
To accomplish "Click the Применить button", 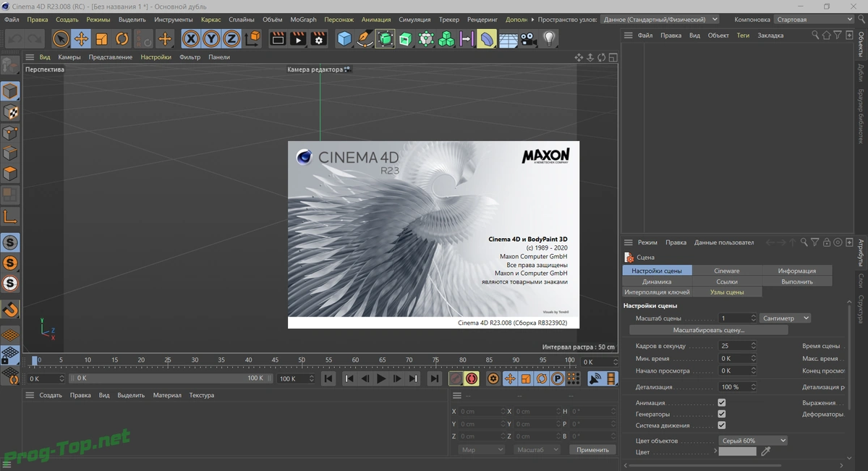I will click(x=592, y=449).
